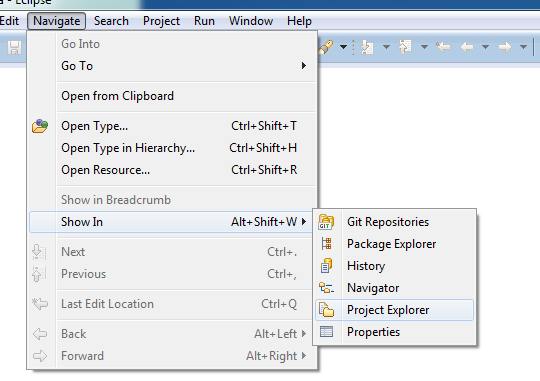540x381 pixels.
Task: Click the Properties table icon
Action: pos(326,332)
